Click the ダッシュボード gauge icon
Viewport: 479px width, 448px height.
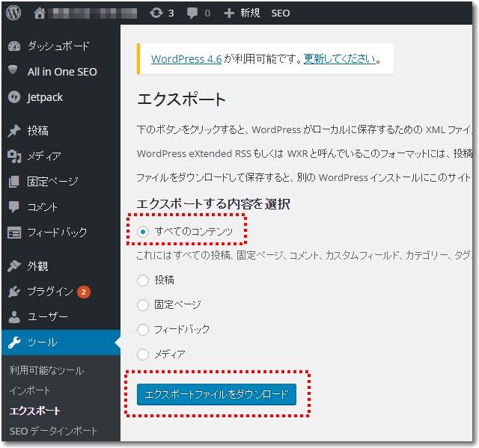pos(14,46)
